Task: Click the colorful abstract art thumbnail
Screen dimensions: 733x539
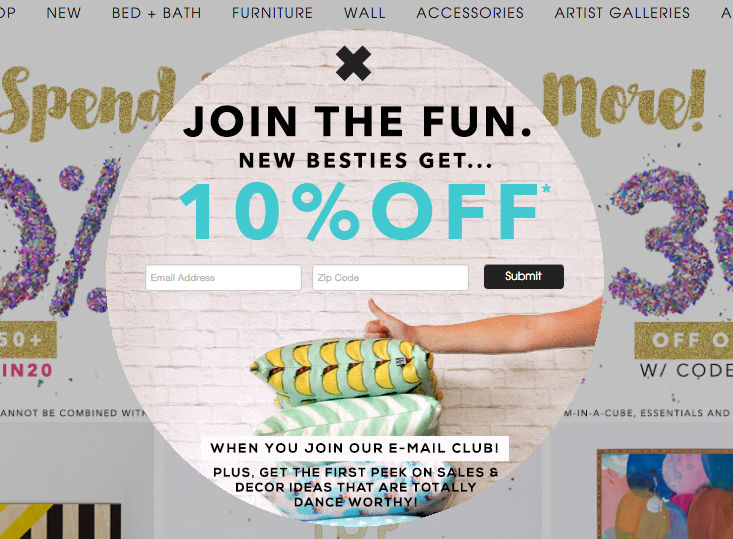Action: click(665, 495)
